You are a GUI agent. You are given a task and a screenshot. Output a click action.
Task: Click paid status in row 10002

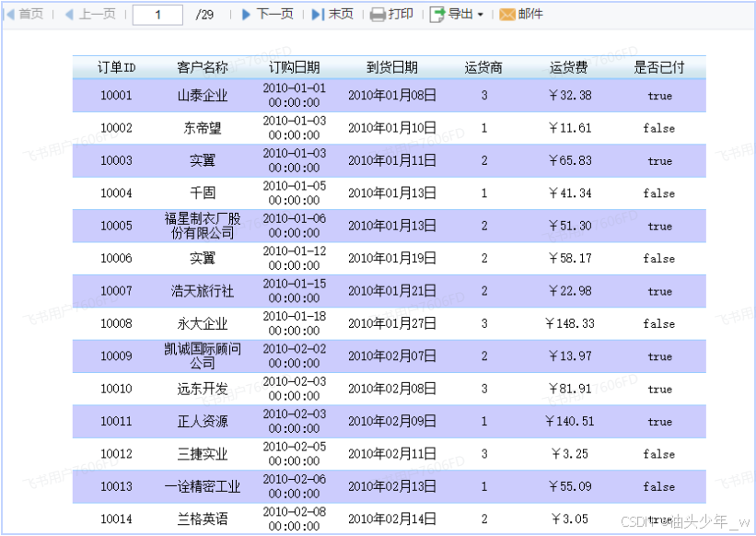[x=659, y=128]
